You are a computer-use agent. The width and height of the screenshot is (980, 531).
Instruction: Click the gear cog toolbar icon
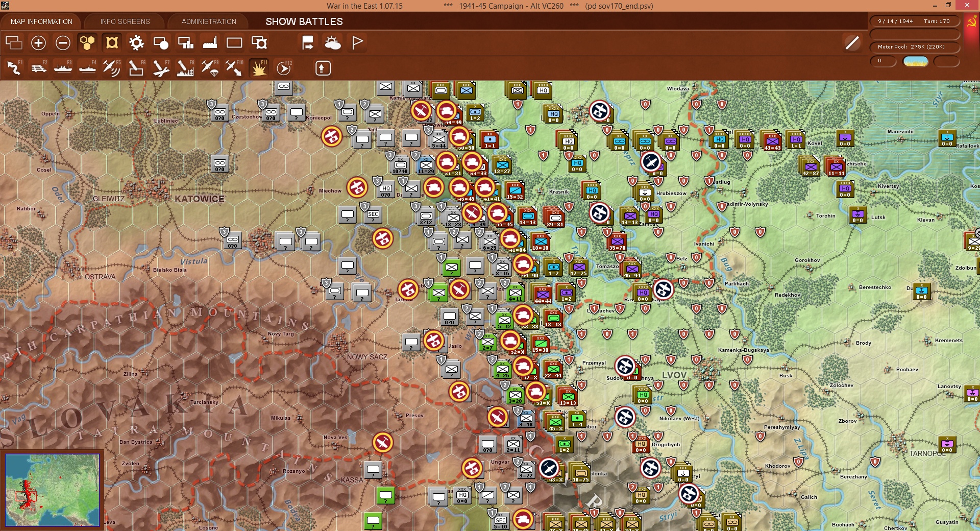[x=136, y=43]
